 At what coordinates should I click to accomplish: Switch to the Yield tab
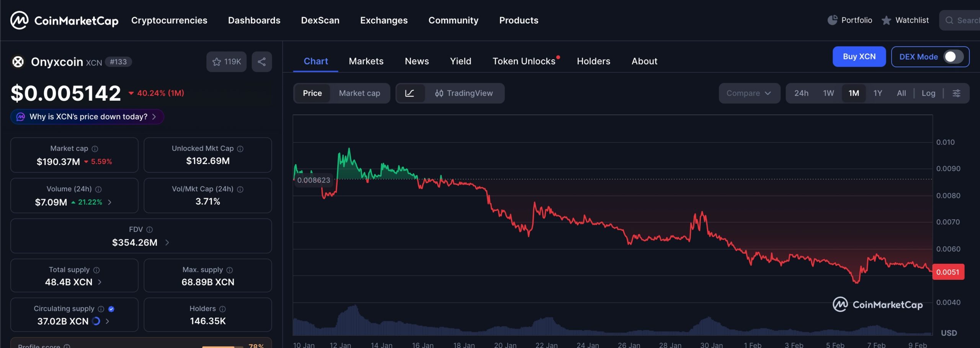pyautogui.click(x=461, y=61)
